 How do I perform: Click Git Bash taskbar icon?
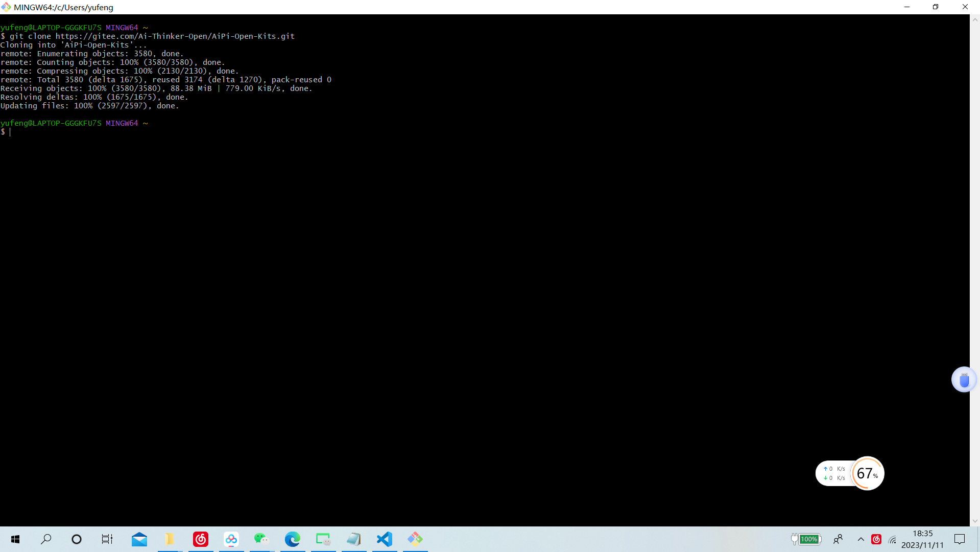point(415,539)
